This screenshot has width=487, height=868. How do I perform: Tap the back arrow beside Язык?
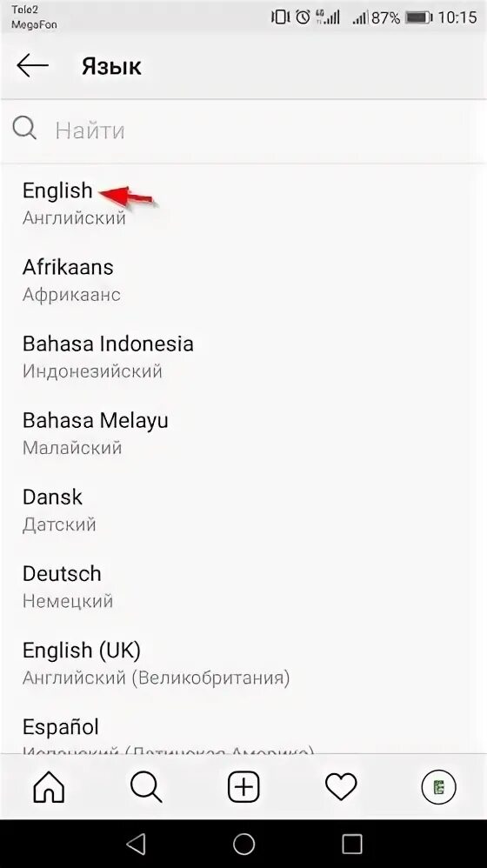[x=33, y=66]
